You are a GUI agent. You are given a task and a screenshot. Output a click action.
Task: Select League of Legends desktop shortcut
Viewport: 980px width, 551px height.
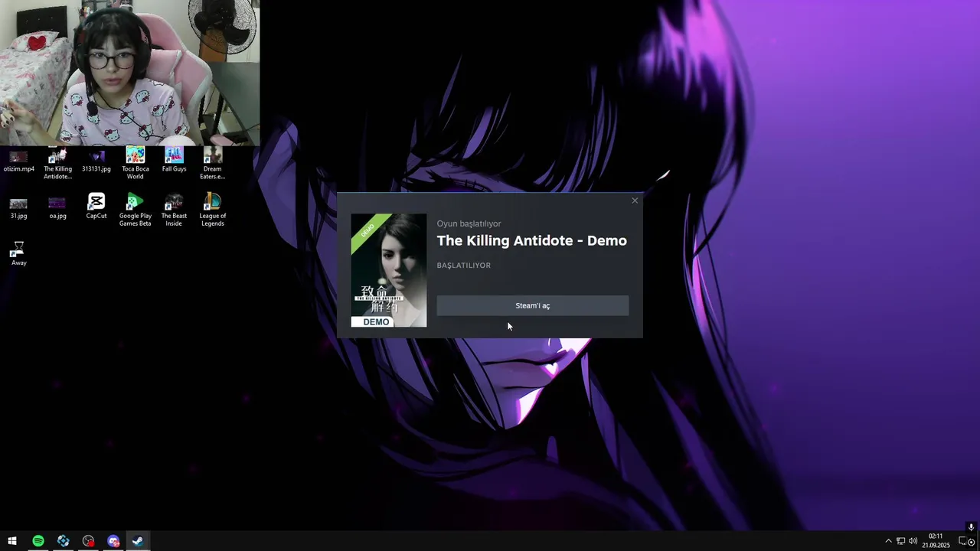[212, 210]
